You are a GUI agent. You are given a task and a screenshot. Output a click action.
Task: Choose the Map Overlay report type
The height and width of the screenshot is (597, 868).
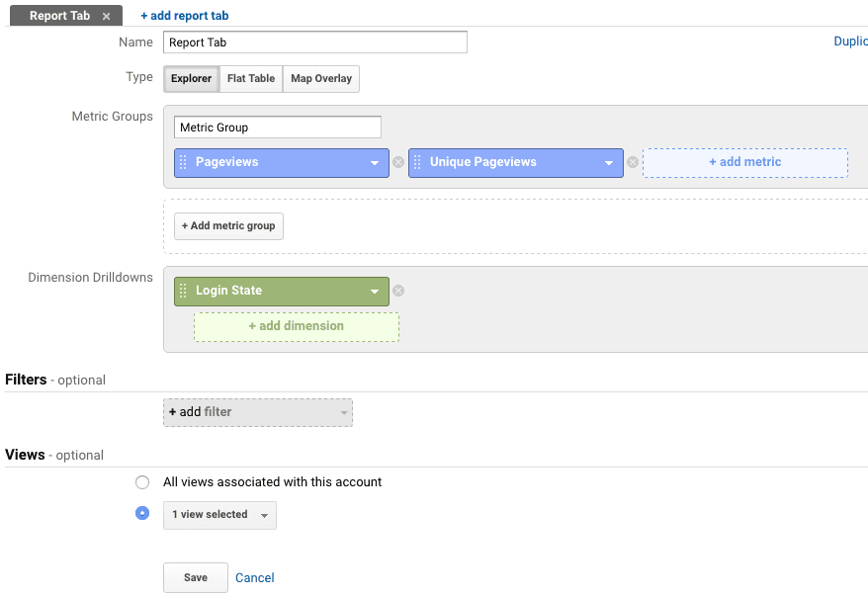[320, 78]
